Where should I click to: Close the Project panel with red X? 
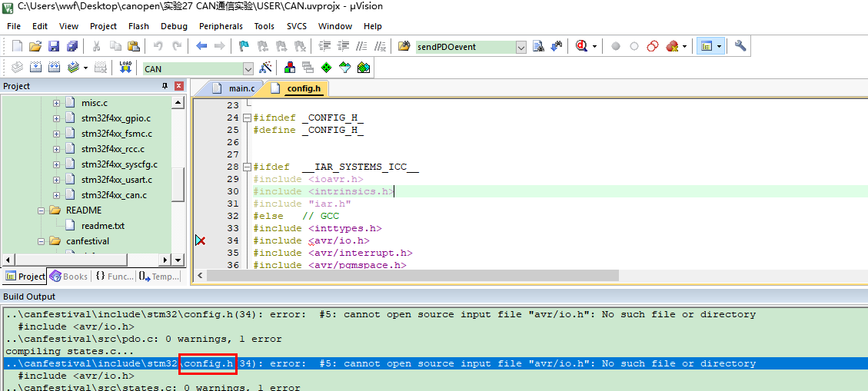click(x=179, y=86)
